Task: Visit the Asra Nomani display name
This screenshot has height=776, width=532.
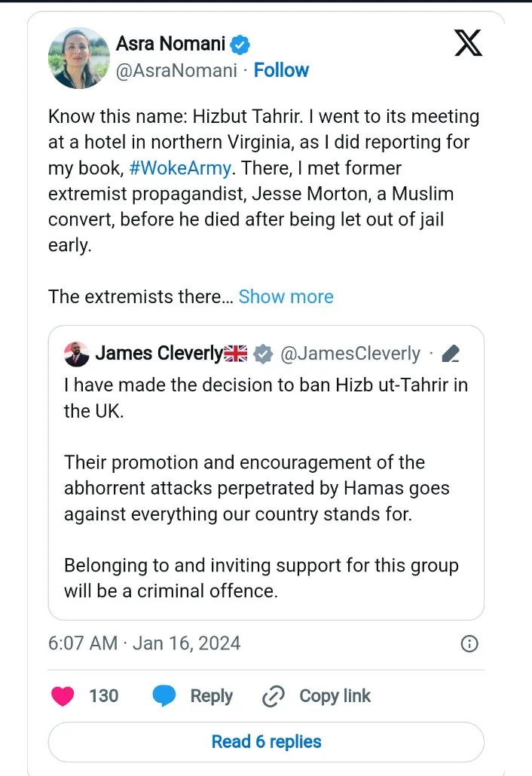Action: pos(170,44)
